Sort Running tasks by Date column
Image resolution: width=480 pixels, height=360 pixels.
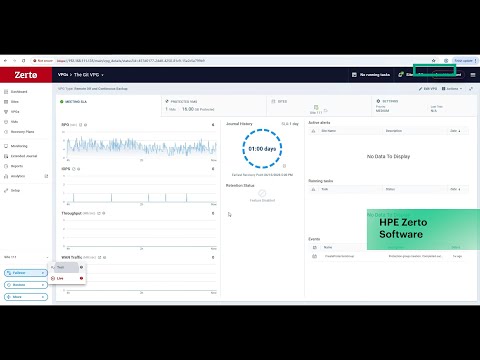tap(455, 189)
